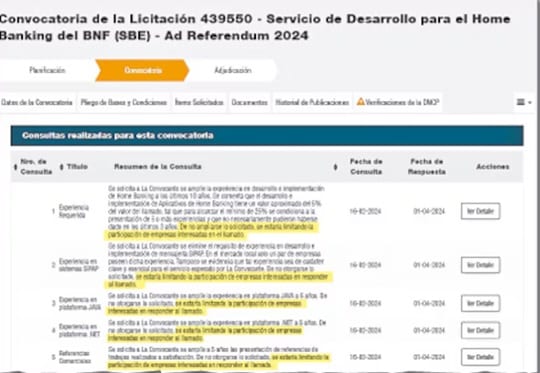Open the Adjudicación stage
This screenshot has width=540, height=373.
(x=233, y=70)
